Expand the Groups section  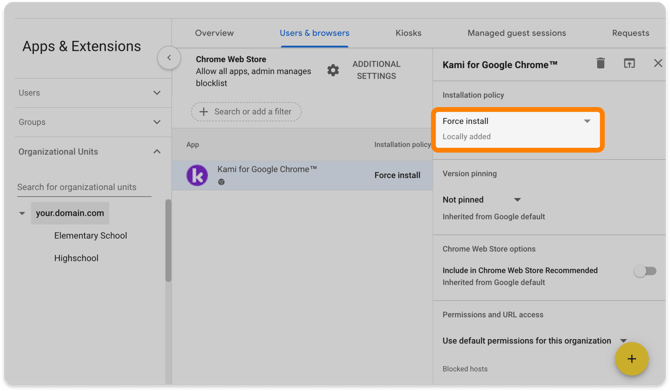tap(89, 122)
